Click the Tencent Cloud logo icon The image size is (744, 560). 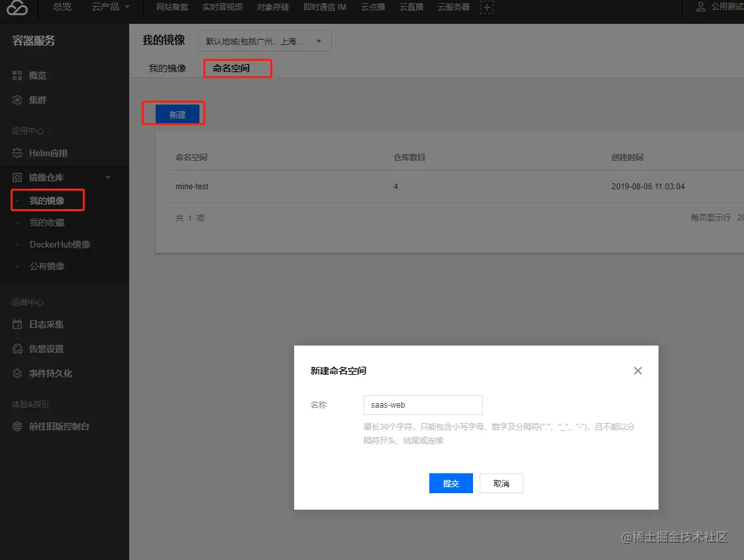(17, 7)
